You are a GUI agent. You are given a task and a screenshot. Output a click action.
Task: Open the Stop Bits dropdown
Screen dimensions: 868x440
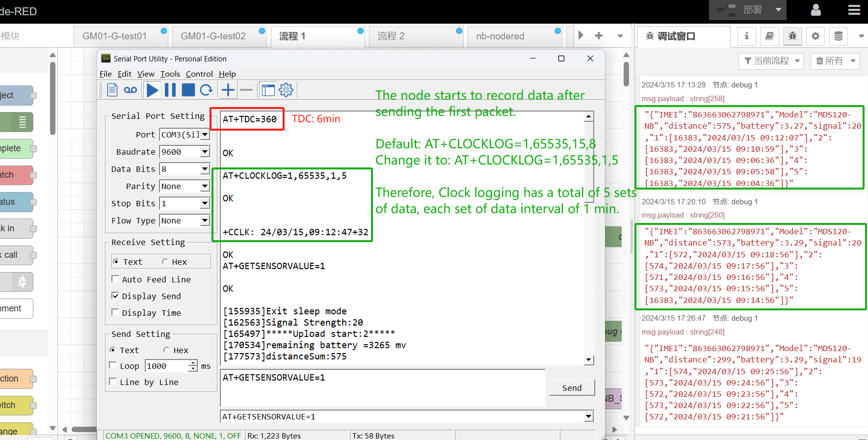click(205, 203)
